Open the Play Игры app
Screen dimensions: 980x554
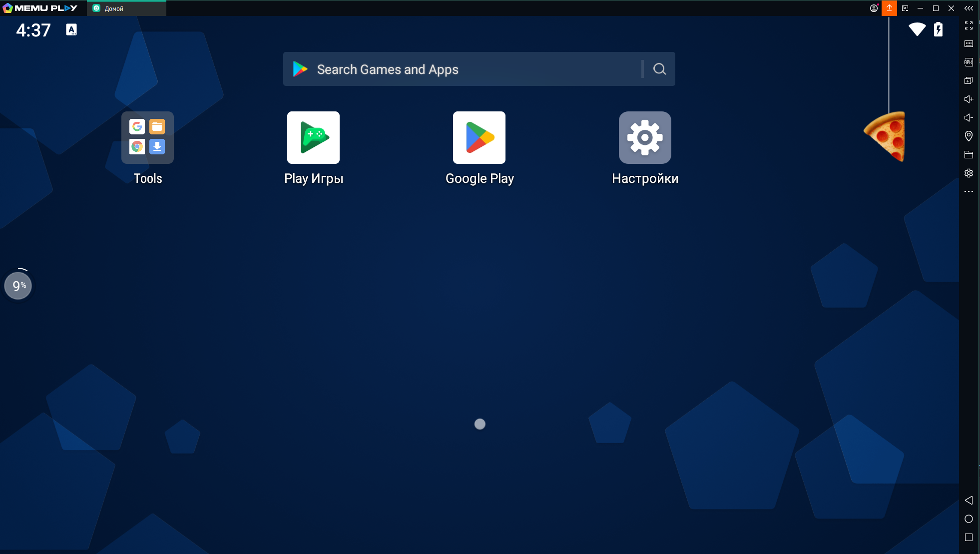(313, 138)
